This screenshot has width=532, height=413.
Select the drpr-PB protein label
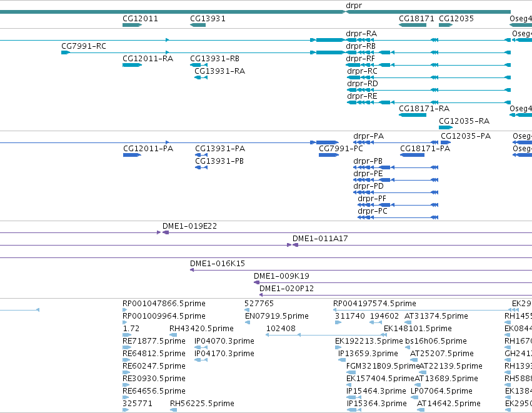(368, 161)
